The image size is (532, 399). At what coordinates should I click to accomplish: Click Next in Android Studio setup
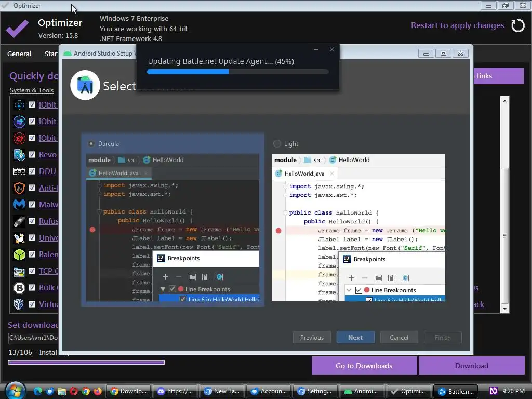pyautogui.click(x=355, y=338)
